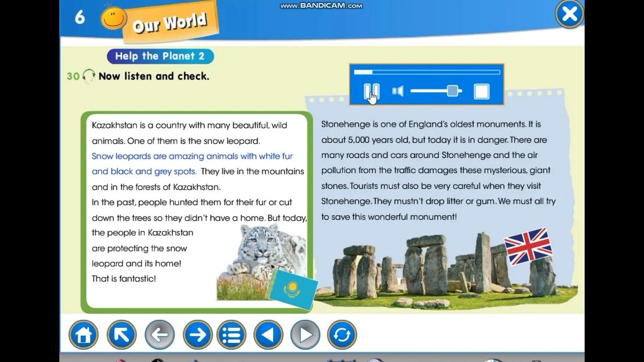Go to next page triangle button
This screenshot has height=362, width=644.
pos(305,334)
